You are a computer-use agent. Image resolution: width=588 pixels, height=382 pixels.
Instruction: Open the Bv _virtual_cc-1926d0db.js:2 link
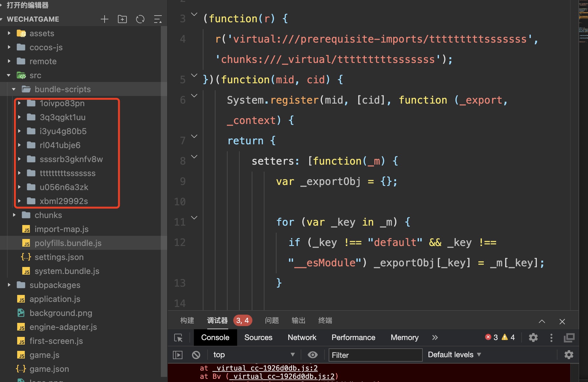[x=282, y=377]
